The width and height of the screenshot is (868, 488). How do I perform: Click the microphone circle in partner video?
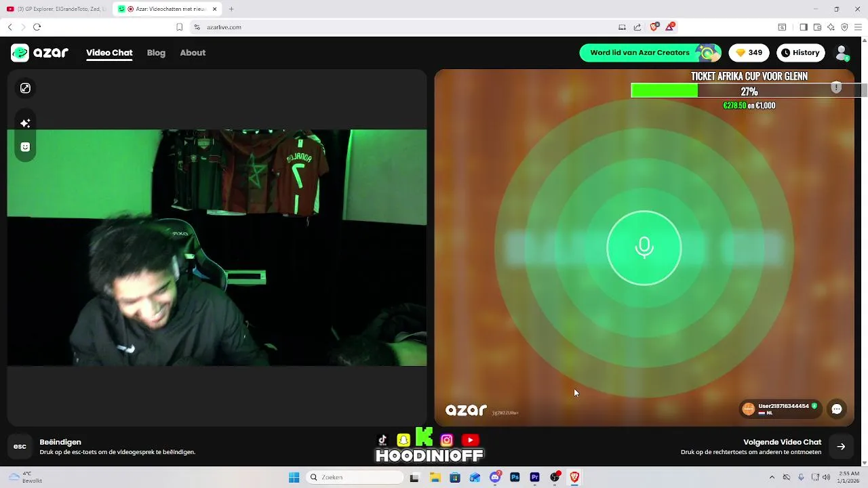(644, 248)
